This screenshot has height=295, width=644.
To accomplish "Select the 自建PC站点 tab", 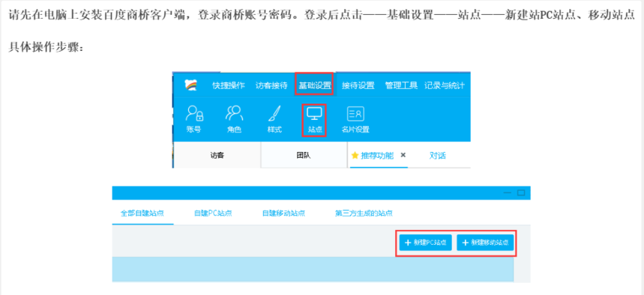I will pyautogui.click(x=213, y=213).
